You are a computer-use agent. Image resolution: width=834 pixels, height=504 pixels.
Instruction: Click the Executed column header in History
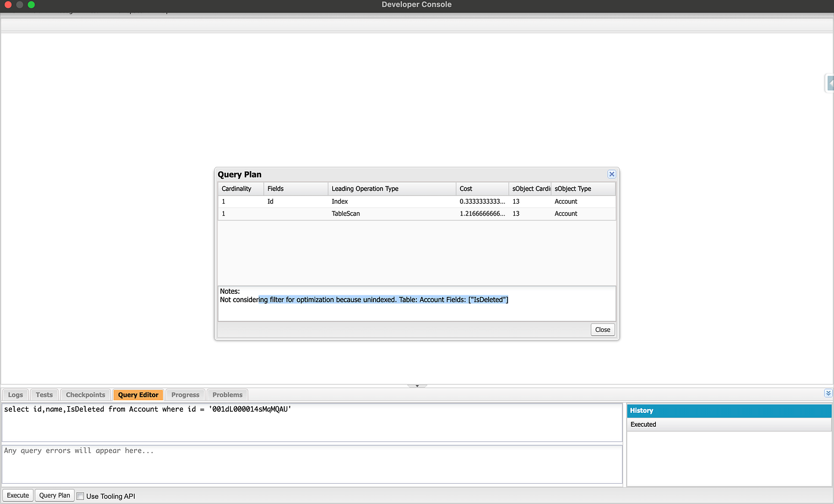pos(729,424)
